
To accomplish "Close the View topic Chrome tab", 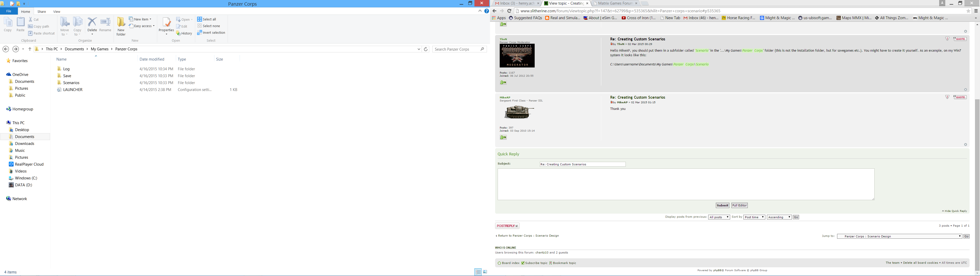I will tap(587, 3).
